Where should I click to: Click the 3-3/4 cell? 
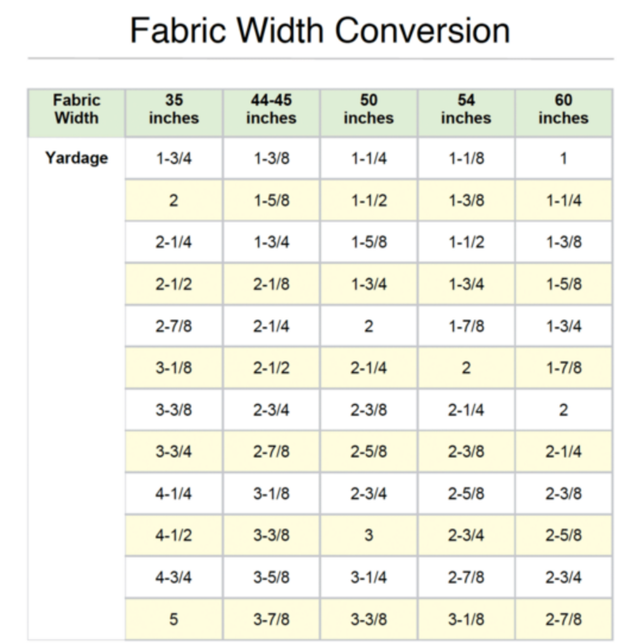click(x=174, y=451)
